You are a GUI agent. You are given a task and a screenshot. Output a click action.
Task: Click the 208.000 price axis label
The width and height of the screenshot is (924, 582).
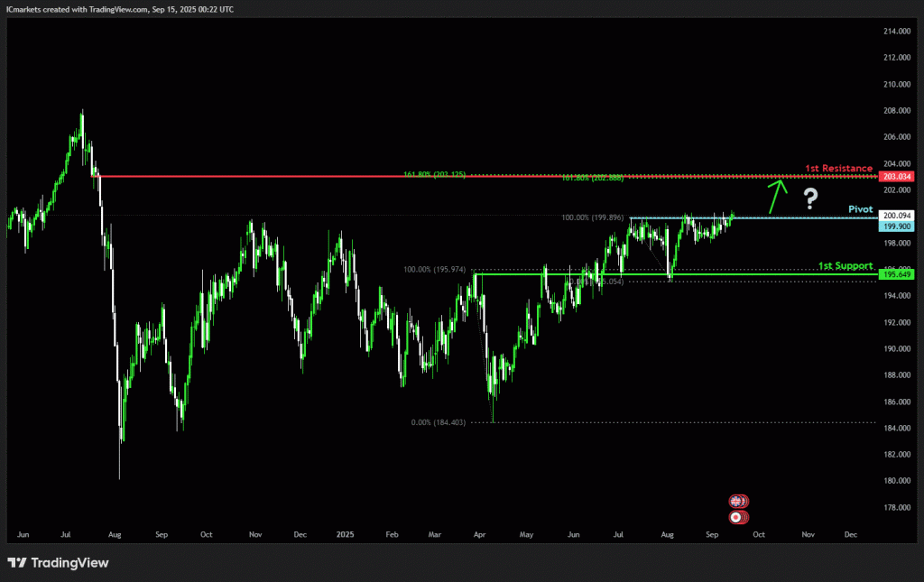tap(897, 111)
